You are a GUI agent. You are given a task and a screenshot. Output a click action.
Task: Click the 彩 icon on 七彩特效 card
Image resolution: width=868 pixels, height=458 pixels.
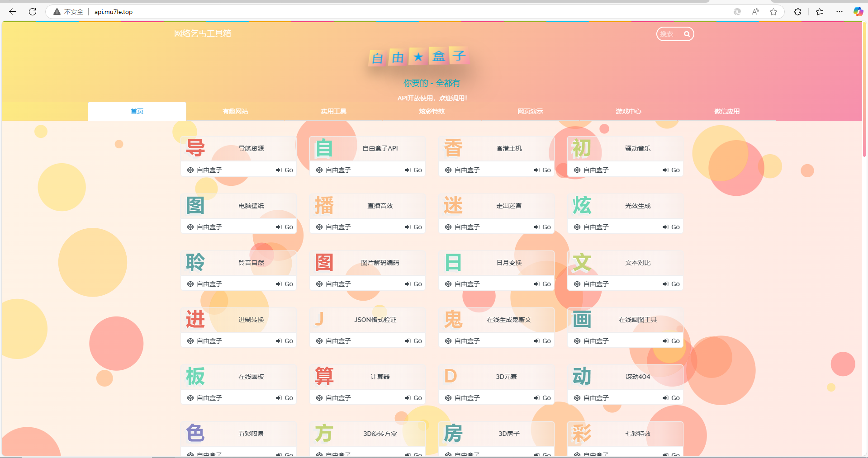click(582, 433)
